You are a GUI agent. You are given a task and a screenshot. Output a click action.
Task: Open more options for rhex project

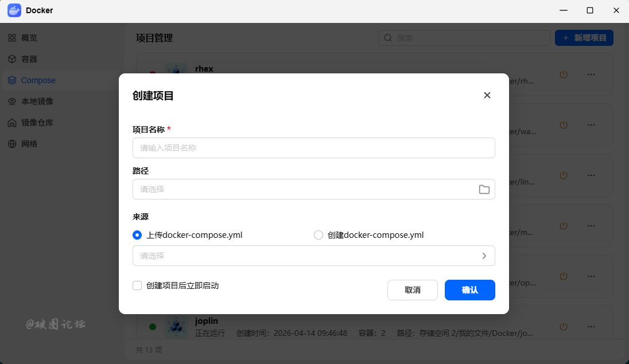click(x=591, y=75)
